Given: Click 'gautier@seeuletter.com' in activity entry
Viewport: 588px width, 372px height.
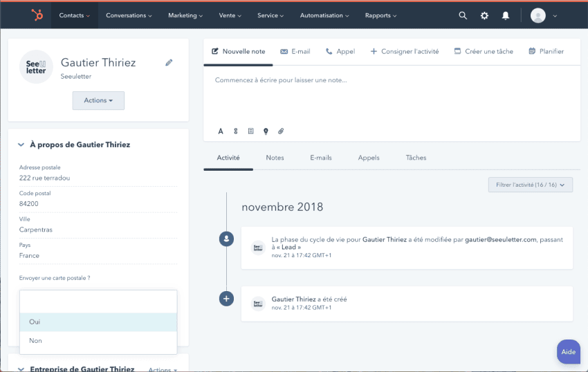Looking at the screenshot, I should (x=501, y=240).
